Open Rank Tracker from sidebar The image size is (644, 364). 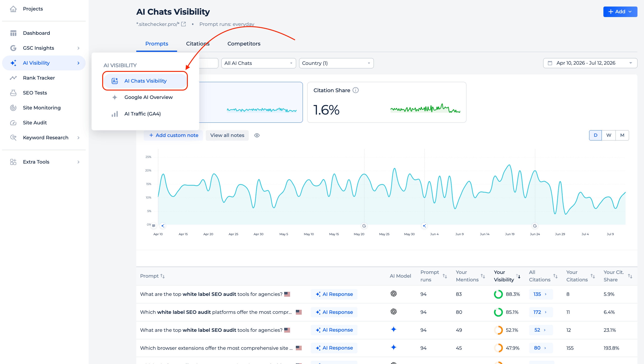point(44,78)
